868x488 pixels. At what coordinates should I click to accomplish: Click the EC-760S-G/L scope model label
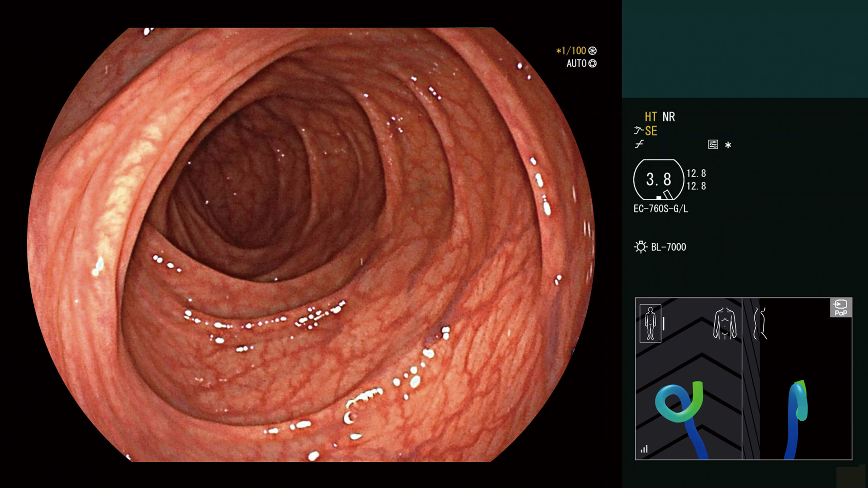pyautogui.click(x=660, y=209)
